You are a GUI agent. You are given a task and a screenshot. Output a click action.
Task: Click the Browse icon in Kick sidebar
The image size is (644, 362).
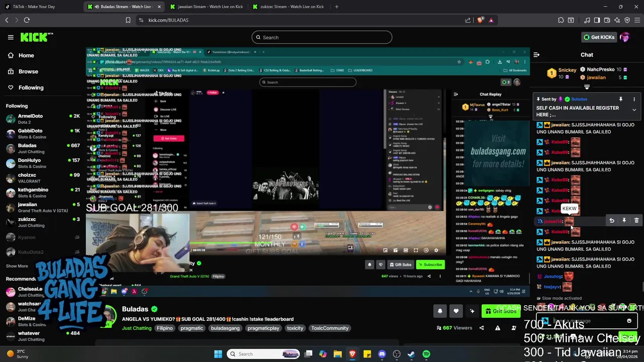[x=11, y=71]
